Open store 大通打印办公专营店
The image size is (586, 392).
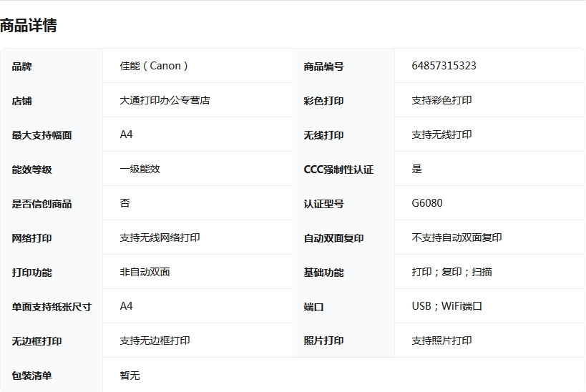tap(165, 100)
